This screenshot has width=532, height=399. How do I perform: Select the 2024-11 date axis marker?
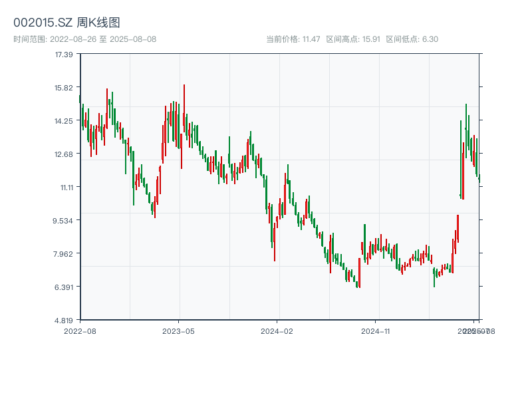(375, 331)
